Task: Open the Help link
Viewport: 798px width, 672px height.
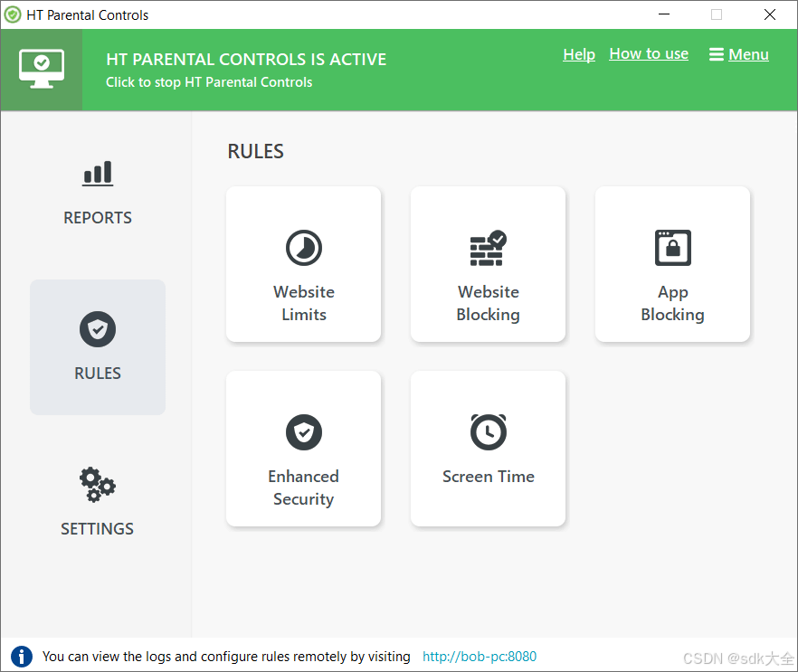Action: 579,54
